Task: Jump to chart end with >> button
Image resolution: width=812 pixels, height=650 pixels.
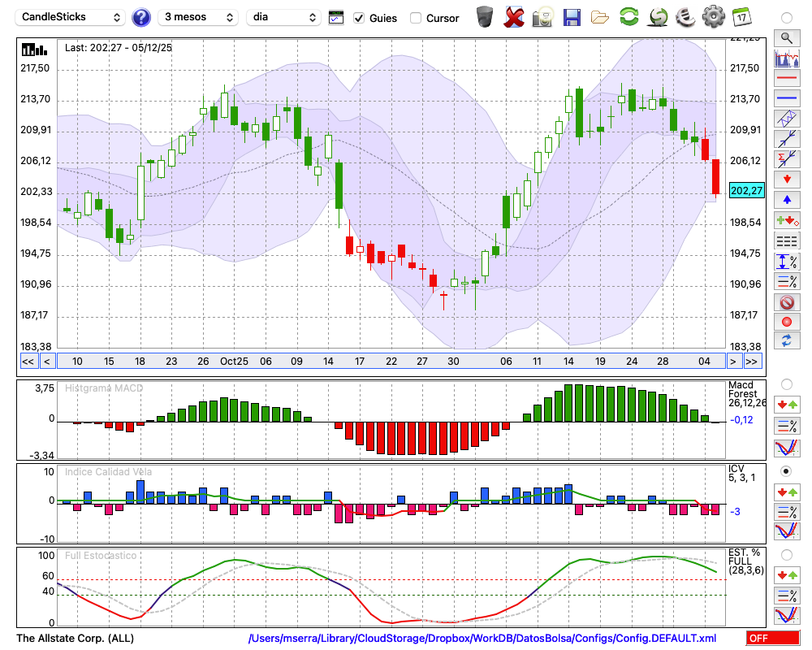Action: tap(753, 362)
